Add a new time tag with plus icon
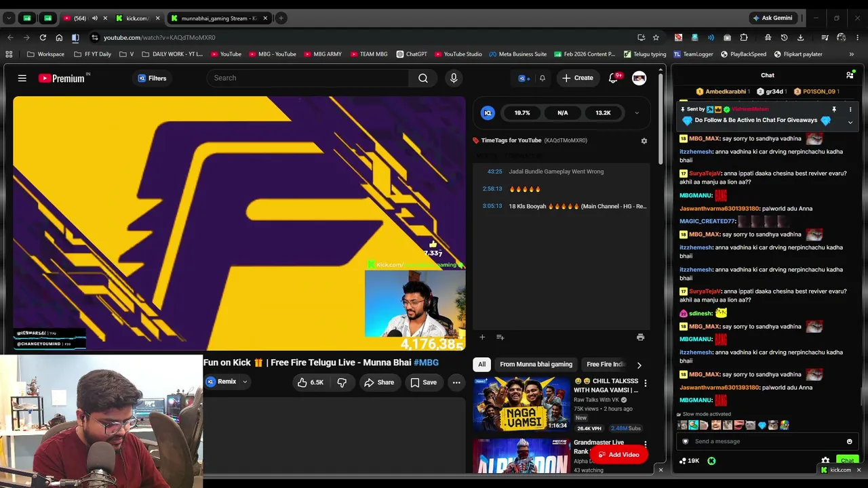 coord(482,337)
